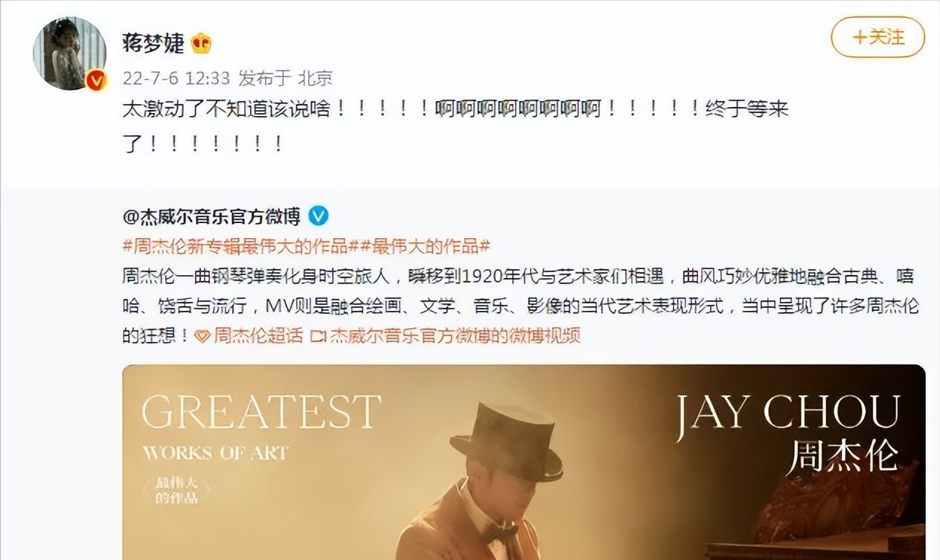Open 杰威尔音乐官方微博的微博视频 link

pos(454,336)
